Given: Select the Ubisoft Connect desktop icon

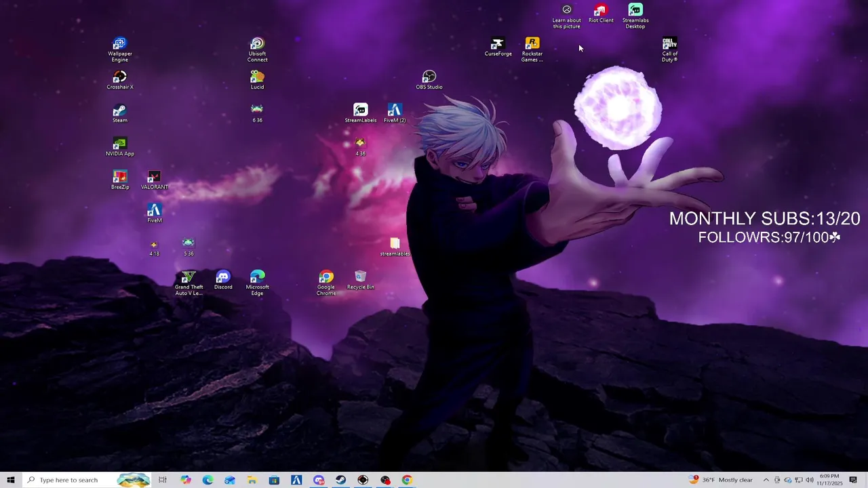Looking at the screenshot, I should click(x=258, y=50).
